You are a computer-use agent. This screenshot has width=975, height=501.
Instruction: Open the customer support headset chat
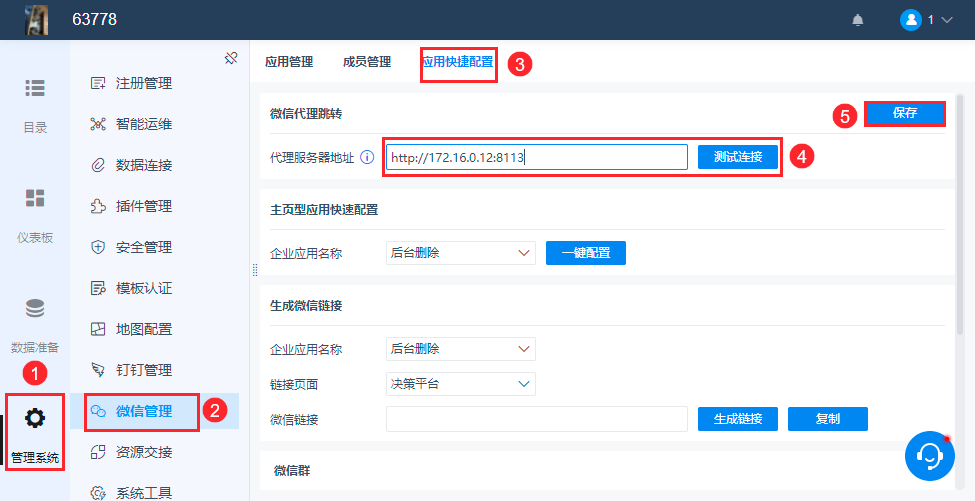tap(930, 456)
